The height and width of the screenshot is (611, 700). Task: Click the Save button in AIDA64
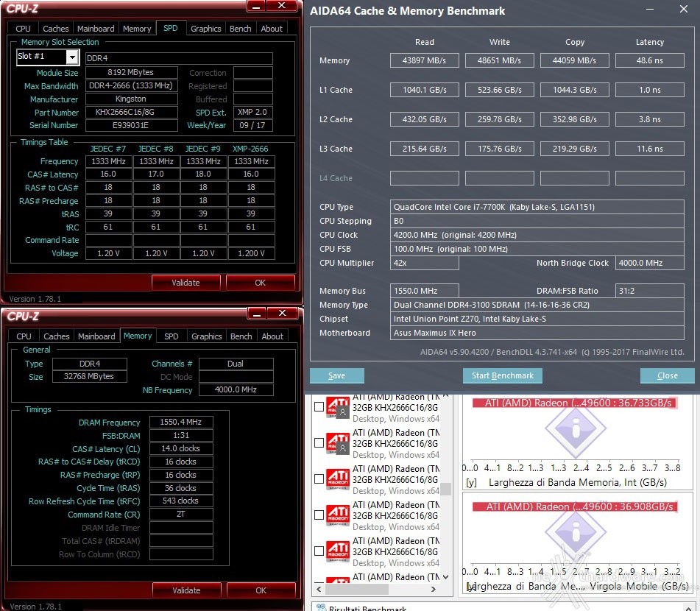pos(336,375)
